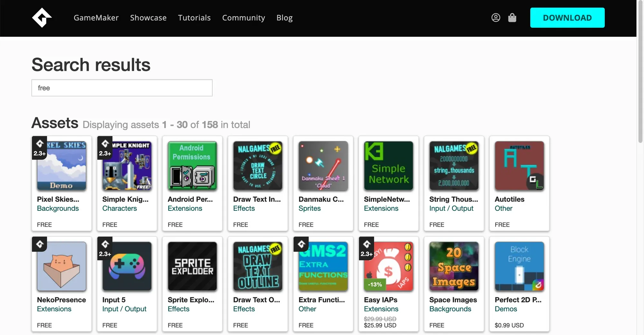Click the Android Permissions safe icon
Image resolution: width=644 pixels, height=335 pixels.
(x=192, y=165)
